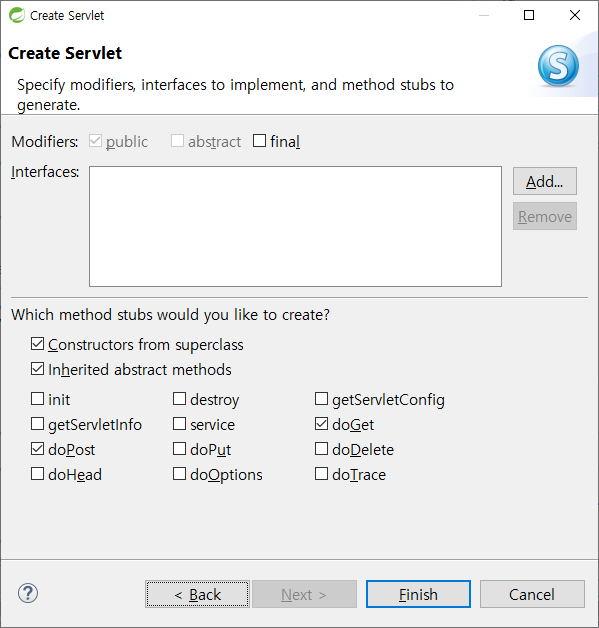
Task: Go back with the Back button
Action: 197,594
